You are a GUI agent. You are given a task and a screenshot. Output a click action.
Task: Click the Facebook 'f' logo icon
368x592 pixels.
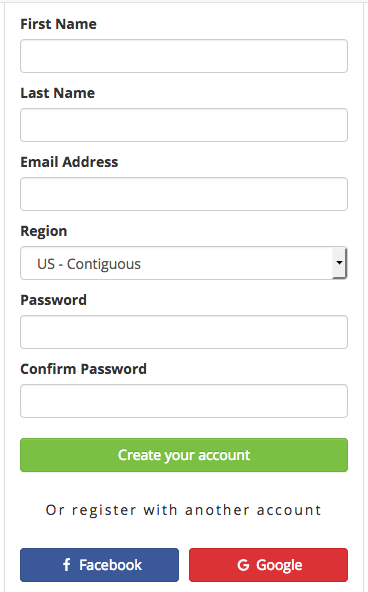[x=66, y=565]
